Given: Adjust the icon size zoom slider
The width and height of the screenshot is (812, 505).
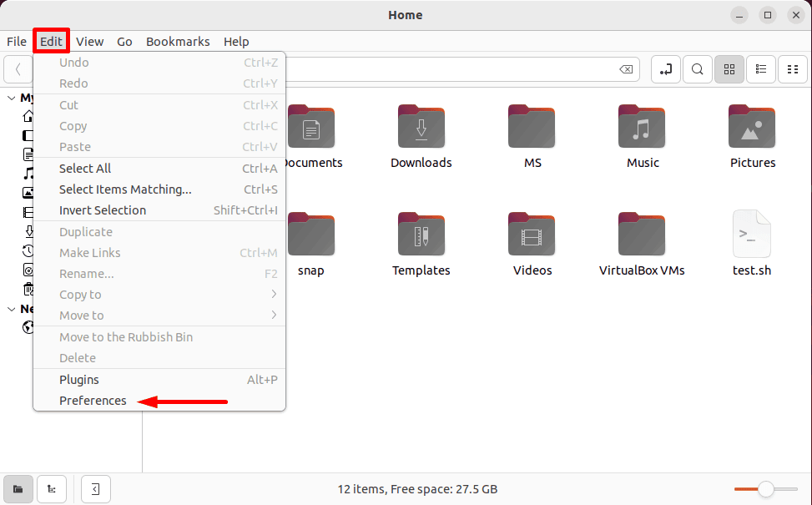Looking at the screenshot, I should [765, 489].
